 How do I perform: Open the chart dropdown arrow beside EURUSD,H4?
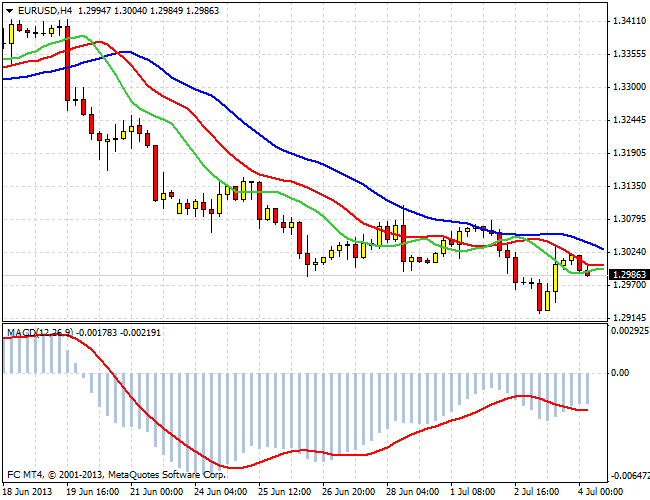coord(9,11)
